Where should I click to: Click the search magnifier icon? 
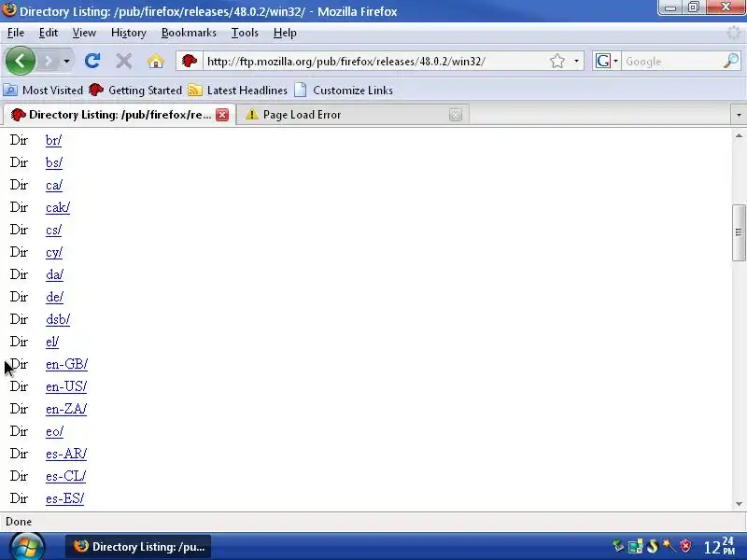(731, 61)
